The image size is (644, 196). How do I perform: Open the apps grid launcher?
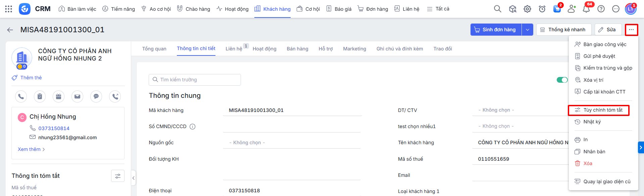tap(9, 9)
